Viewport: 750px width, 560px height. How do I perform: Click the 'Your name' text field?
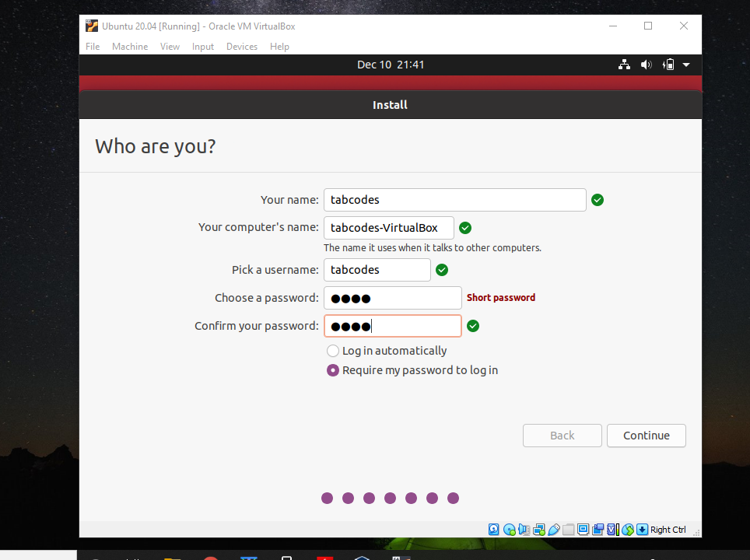454,200
